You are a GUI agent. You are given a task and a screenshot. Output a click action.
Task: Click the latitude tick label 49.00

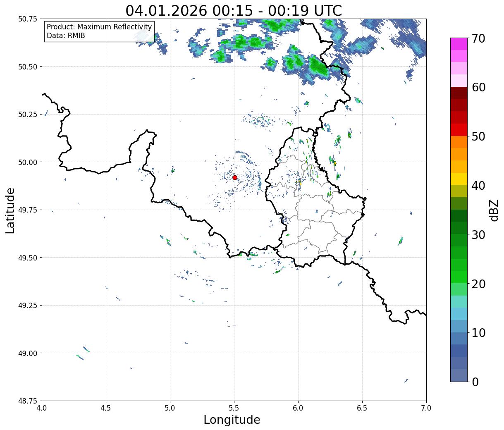[x=28, y=353]
